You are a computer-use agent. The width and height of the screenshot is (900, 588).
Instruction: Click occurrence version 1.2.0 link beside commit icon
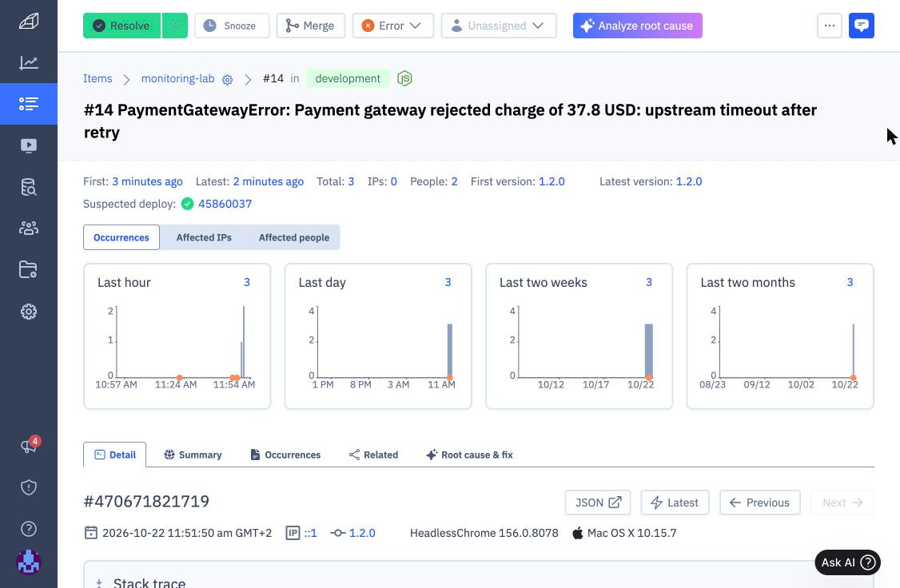(362, 533)
